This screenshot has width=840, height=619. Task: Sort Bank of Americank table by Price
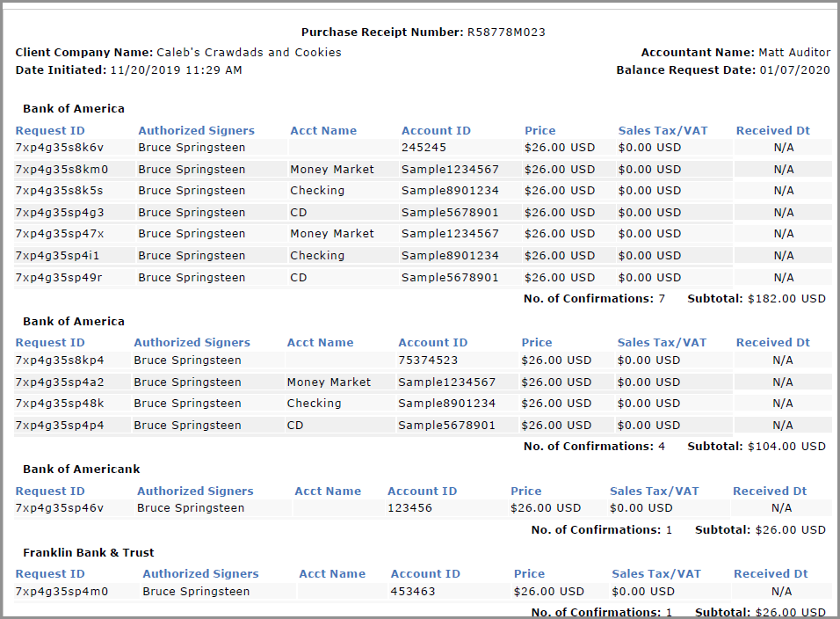click(x=525, y=491)
